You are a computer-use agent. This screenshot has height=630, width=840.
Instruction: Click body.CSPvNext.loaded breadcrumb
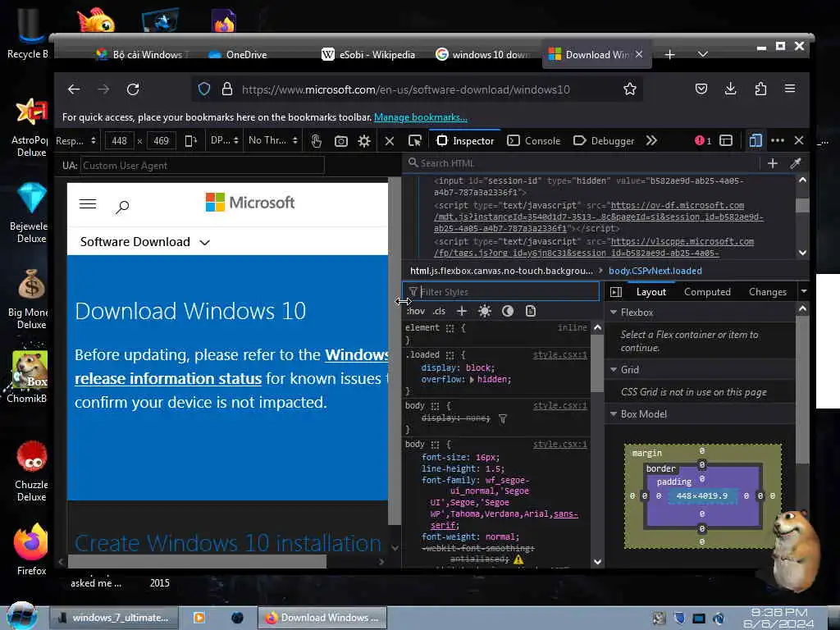(655, 271)
